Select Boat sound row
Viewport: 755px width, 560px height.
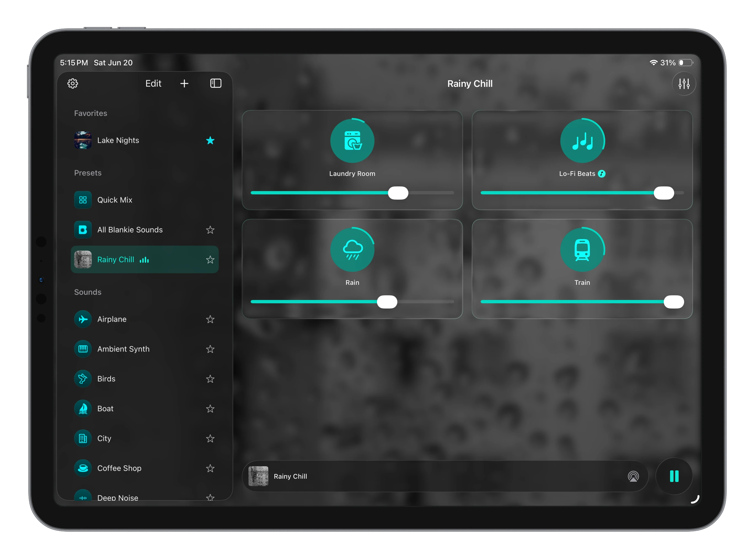pyautogui.click(x=144, y=409)
